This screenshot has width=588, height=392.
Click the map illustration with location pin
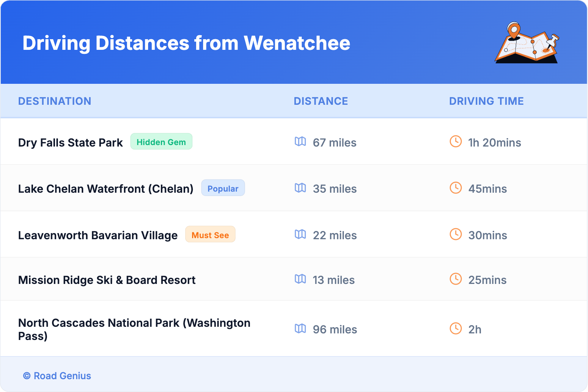[527, 43]
